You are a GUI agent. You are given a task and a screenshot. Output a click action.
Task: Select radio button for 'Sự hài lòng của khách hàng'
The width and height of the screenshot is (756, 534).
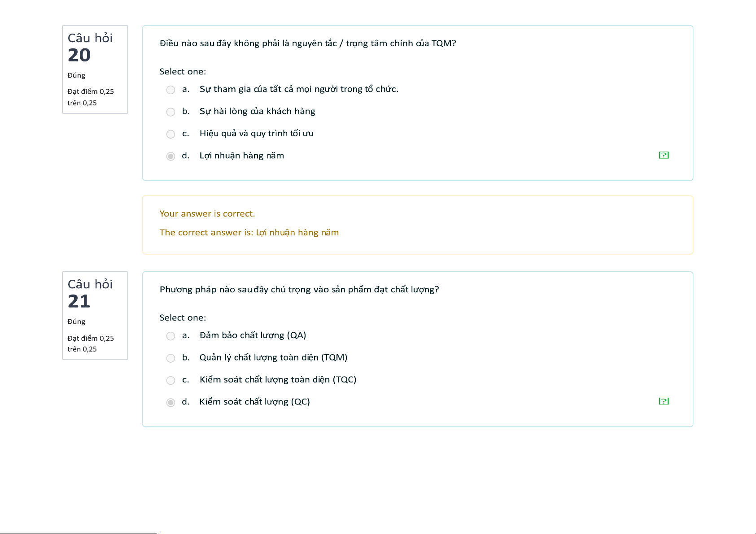coord(170,112)
